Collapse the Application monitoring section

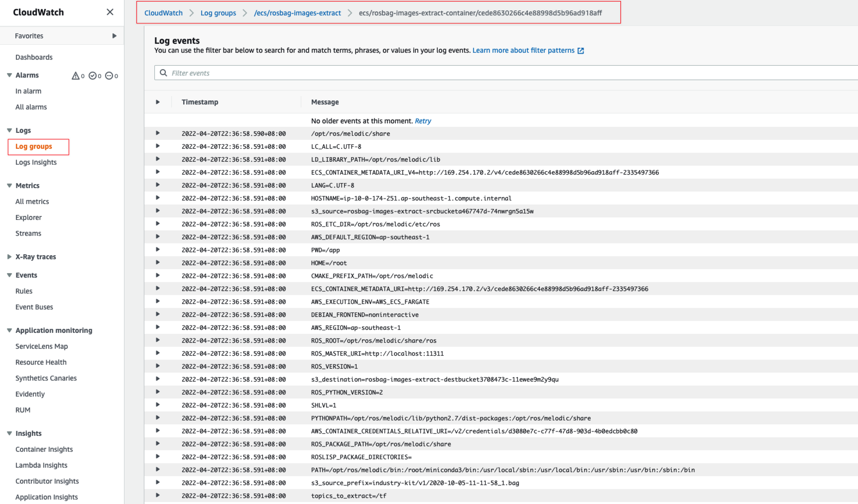9,330
